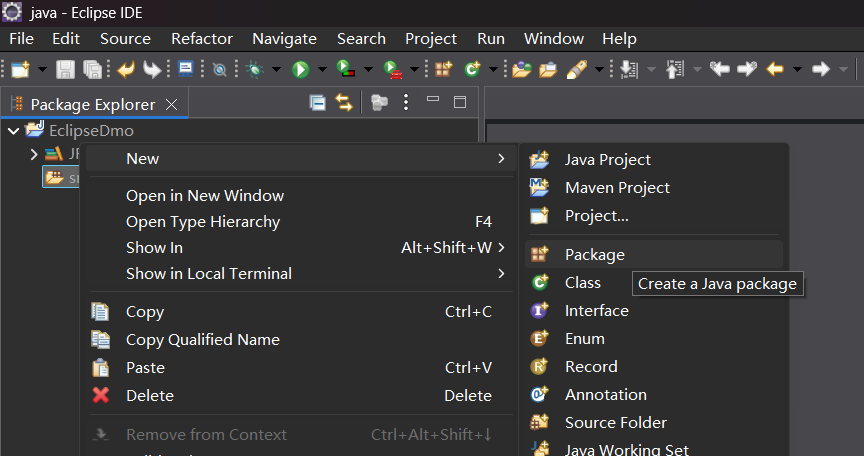Open the Search flashlight dropdown arrow
Screen dimensions: 864x456
pos(600,70)
